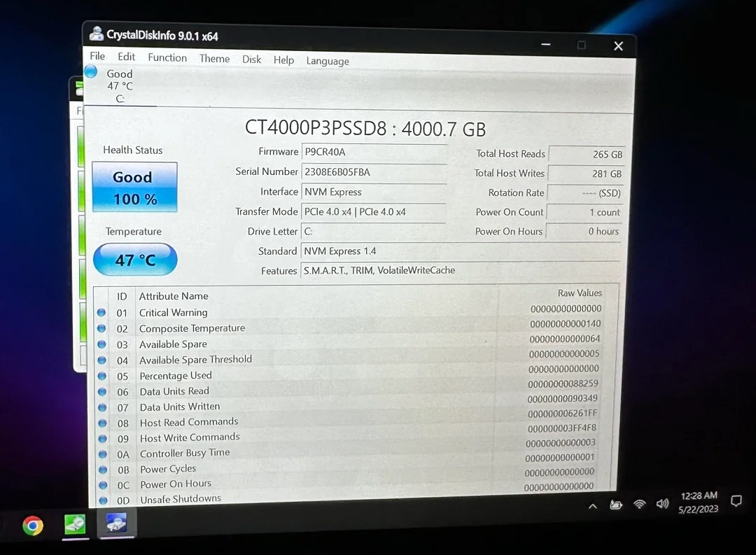The height and width of the screenshot is (555, 756).
Task: Click the CrystalDiskInfo taskbar icon
Action: (116, 523)
